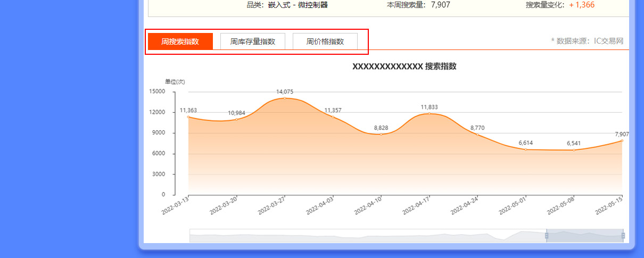The width and height of the screenshot is (644, 258).
Task: Click the 2022-05-01 axis date label
Action: (513, 205)
